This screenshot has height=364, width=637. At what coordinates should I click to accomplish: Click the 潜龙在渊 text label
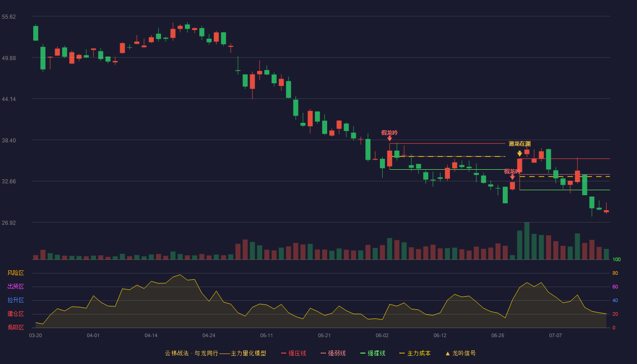point(520,144)
